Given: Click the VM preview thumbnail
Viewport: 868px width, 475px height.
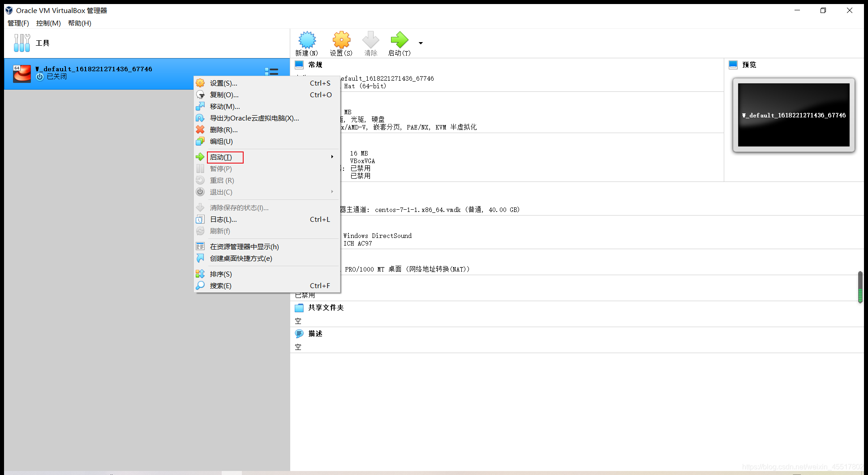Looking at the screenshot, I should (x=794, y=115).
